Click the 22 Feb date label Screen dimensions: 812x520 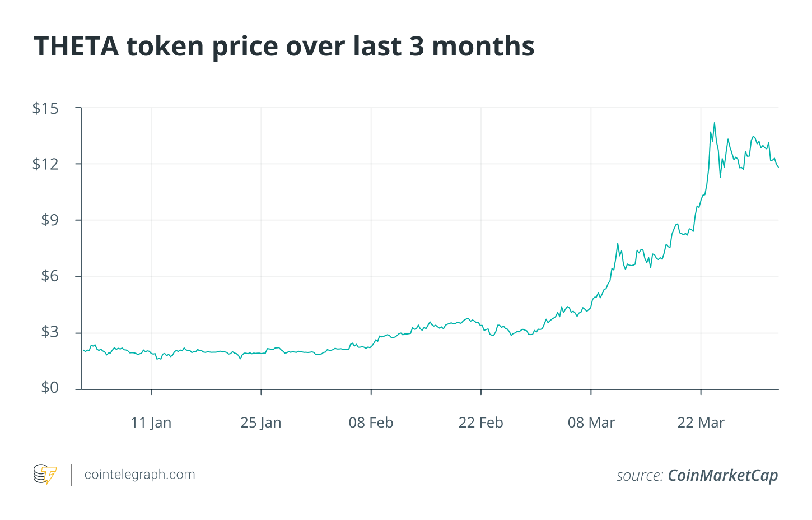click(480, 423)
